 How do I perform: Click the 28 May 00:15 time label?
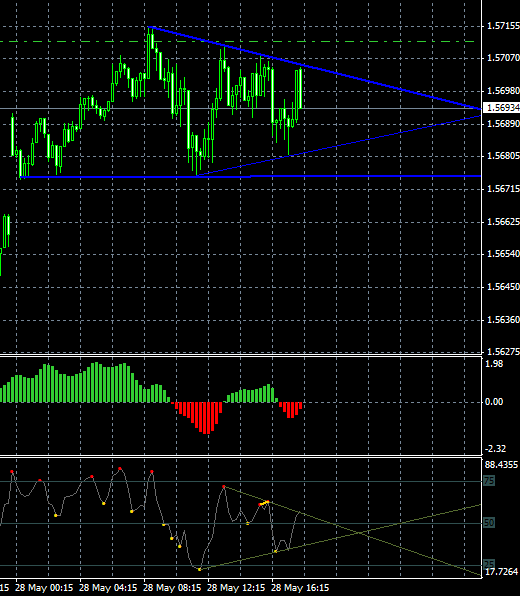pos(44,588)
